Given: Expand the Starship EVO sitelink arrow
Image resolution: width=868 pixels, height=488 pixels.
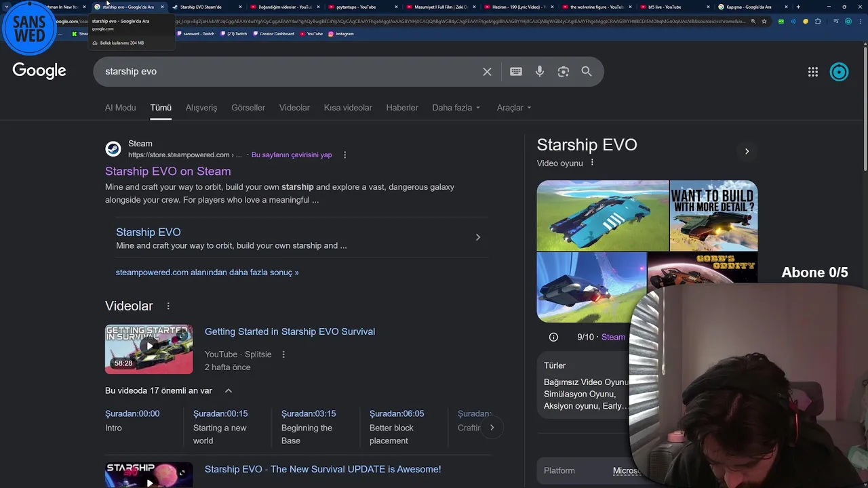Looking at the screenshot, I should tap(478, 237).
